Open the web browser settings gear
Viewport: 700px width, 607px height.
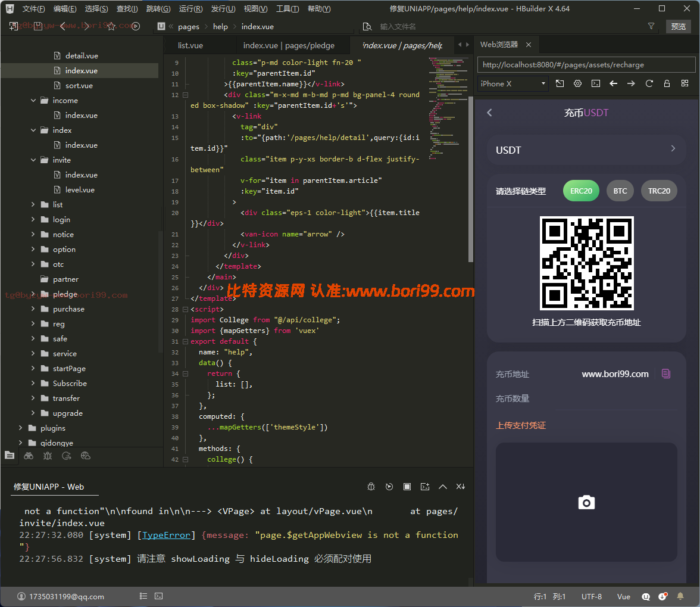tap(577, 83)
